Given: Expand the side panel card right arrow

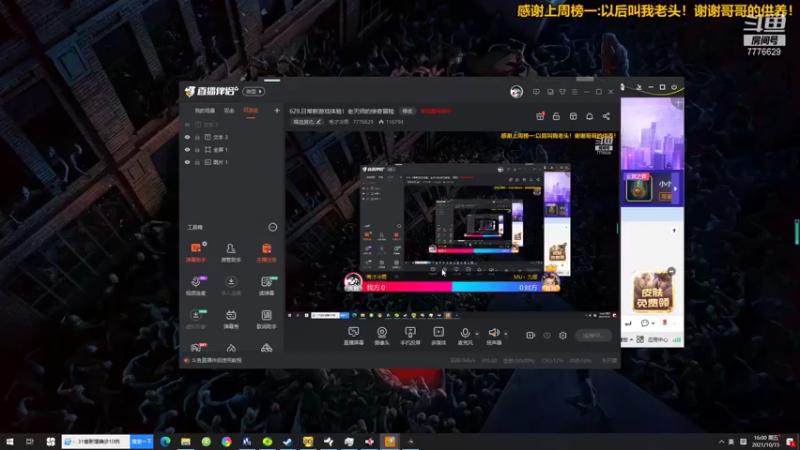Looking at the screenshot, I should pos(676,189).
